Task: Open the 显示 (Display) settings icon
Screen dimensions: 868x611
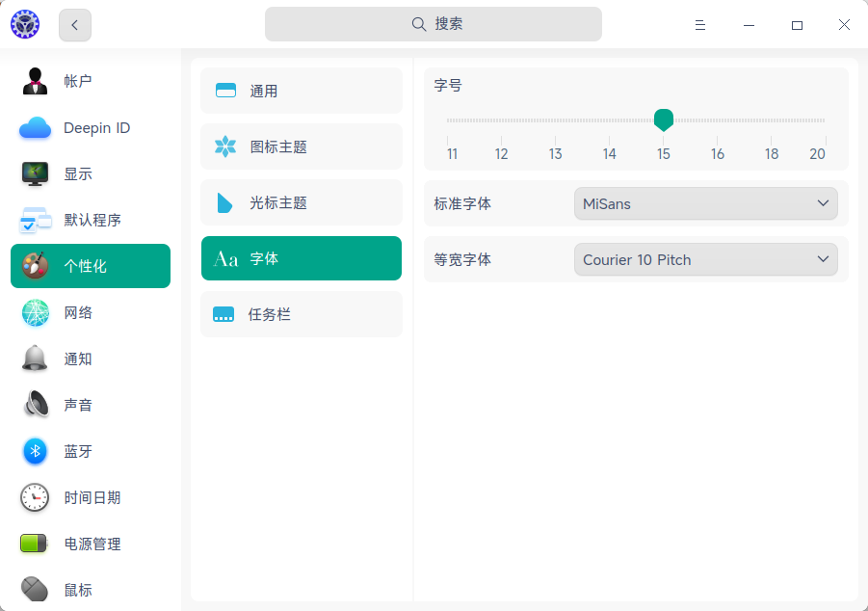Action: 35,173
